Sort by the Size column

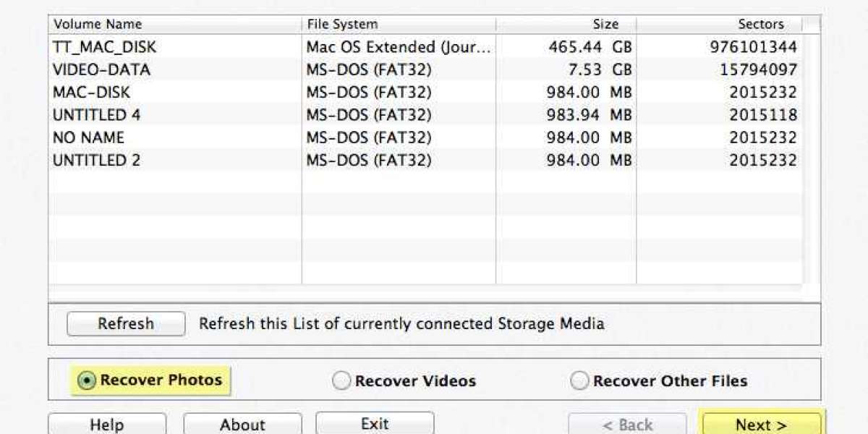click(x=606, y=23)
